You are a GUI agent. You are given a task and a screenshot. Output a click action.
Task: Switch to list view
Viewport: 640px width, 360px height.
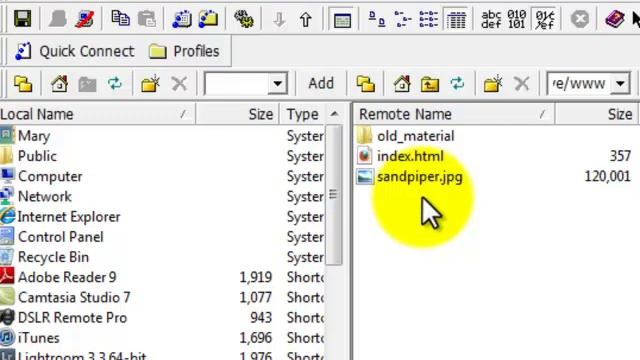[429, 19]
